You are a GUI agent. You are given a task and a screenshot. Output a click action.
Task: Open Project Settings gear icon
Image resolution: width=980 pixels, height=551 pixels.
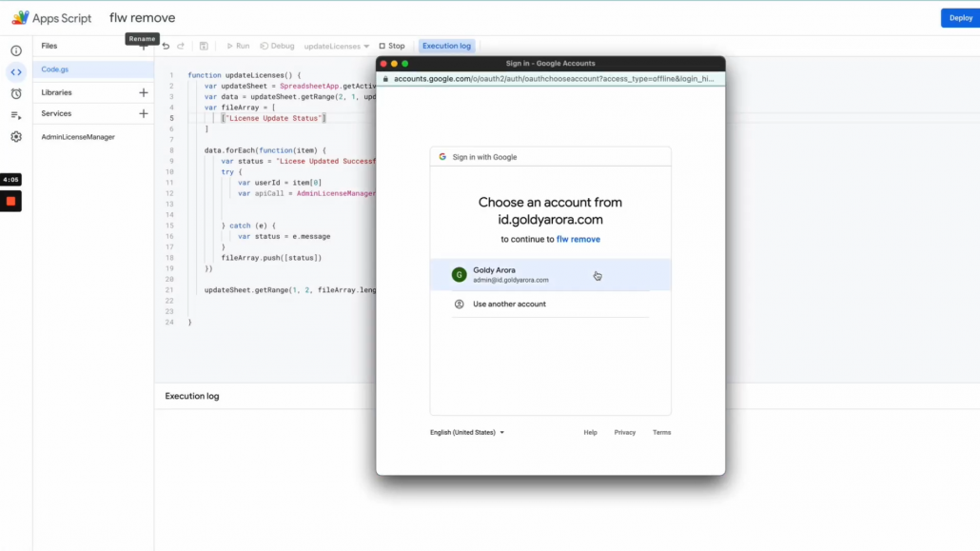pyautogui.click(x=16, y=136)
